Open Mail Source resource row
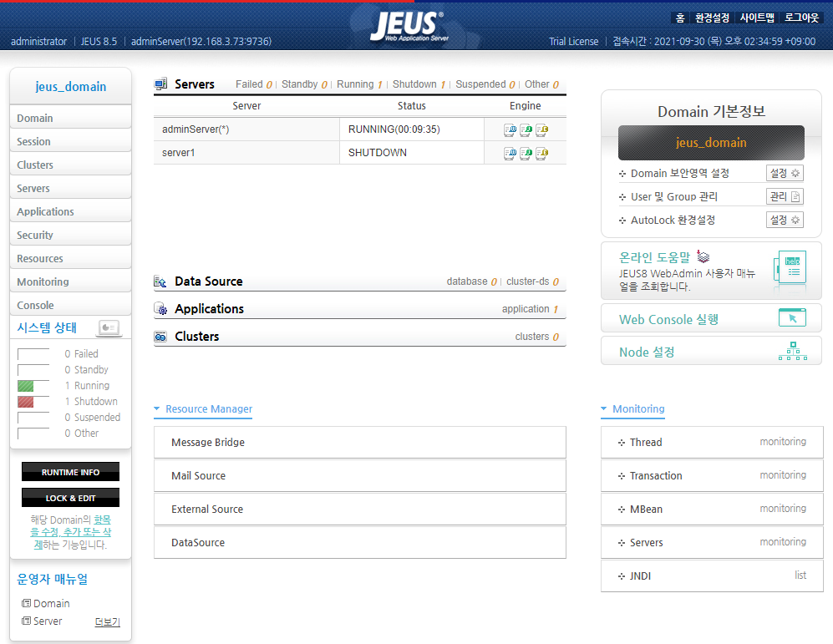833x644 pixels. click(x=359, y=476)
